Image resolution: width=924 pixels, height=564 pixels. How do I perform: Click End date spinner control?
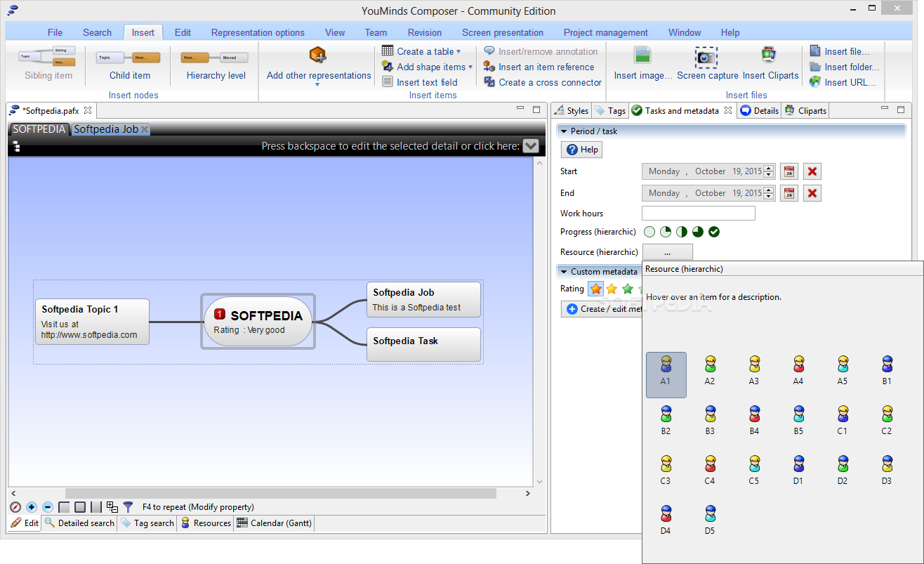tap(769, 193)
